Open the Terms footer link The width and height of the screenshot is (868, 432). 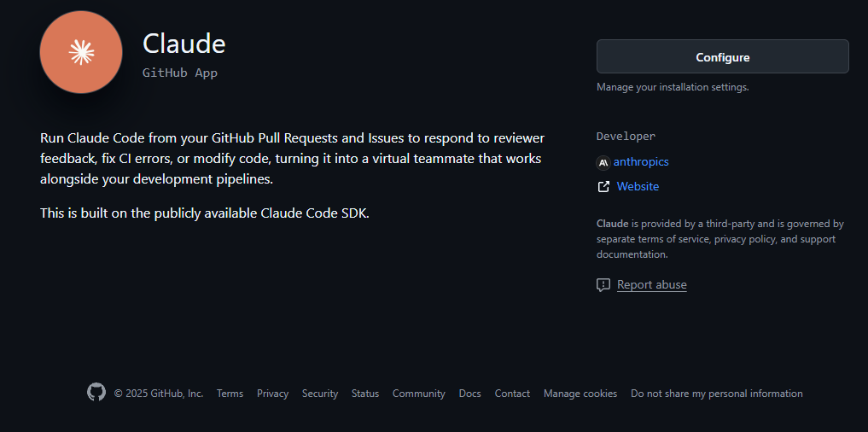pyautogui.click(x=230, y=394)
